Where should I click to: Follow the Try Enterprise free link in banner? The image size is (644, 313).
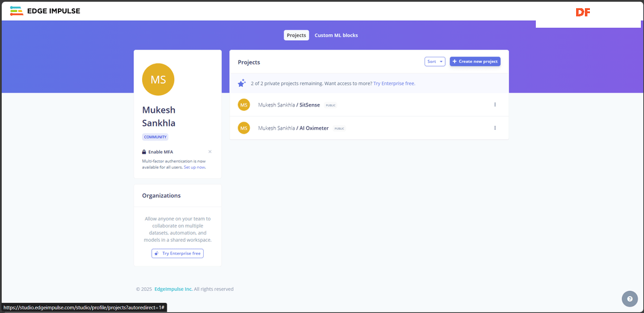pos(394,83)
